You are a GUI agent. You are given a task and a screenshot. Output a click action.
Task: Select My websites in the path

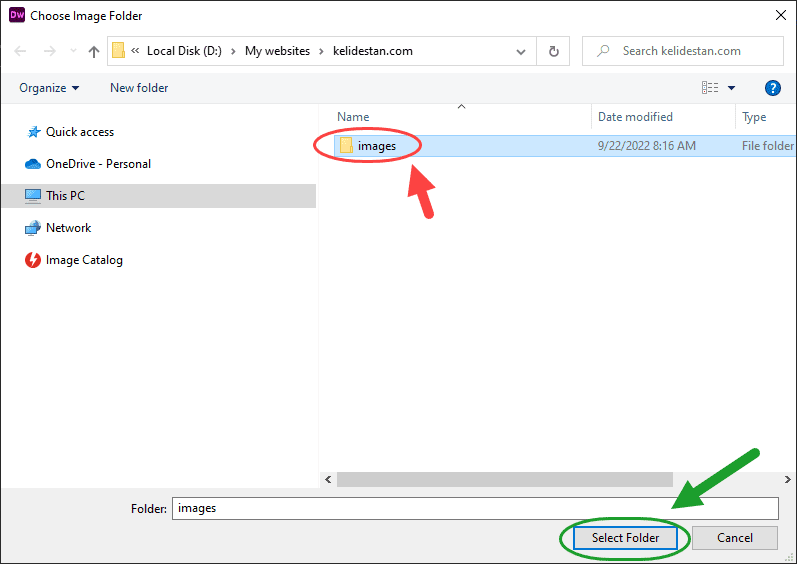tap(277, 51)
